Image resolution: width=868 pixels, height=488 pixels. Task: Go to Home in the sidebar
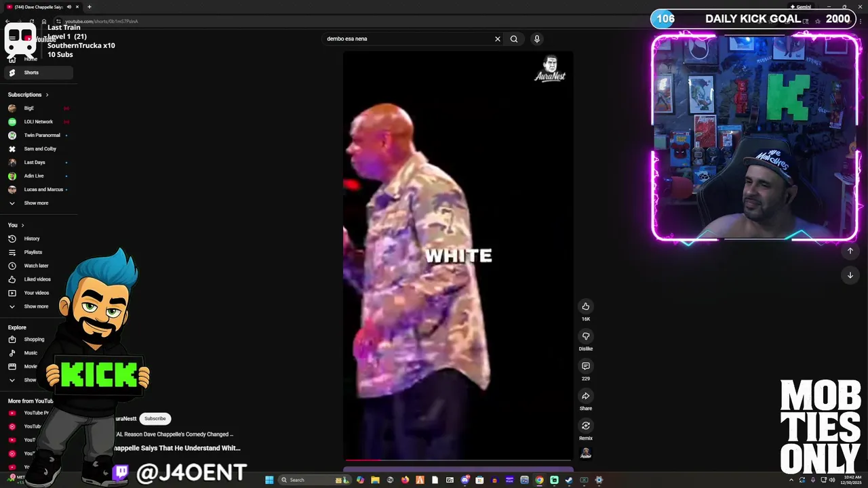pos(31,59)
